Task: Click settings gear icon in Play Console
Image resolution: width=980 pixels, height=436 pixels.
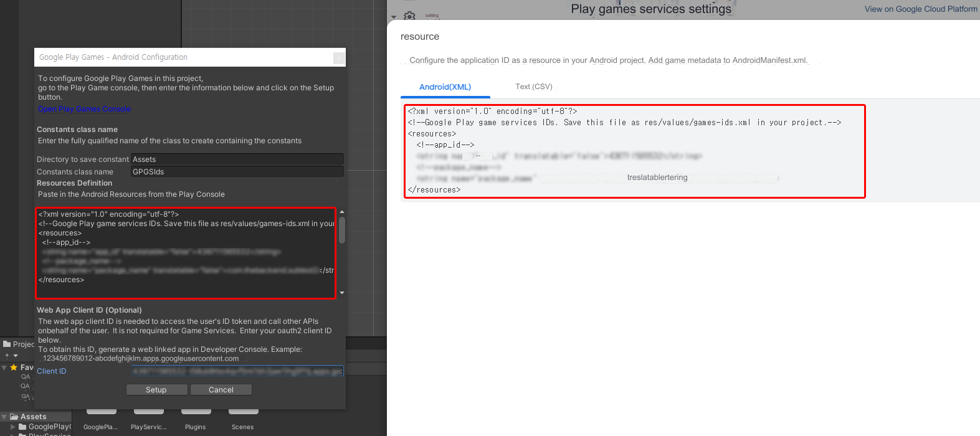Action: point(409,15)
